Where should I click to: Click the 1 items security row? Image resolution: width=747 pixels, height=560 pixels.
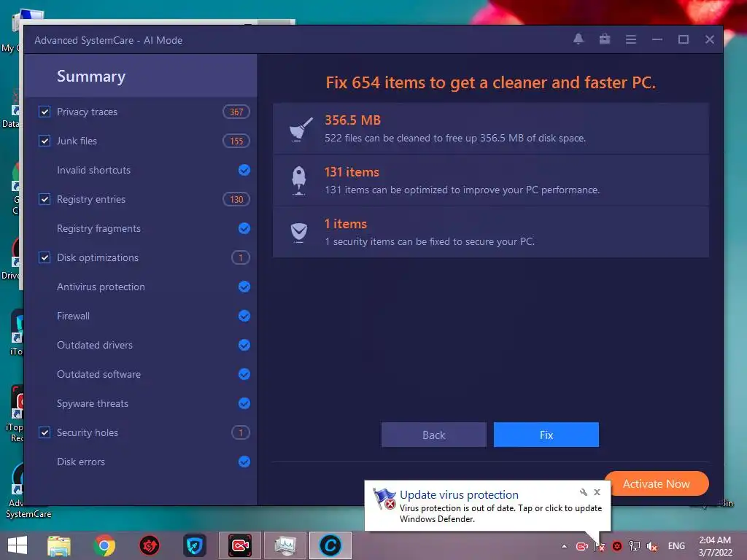[491, 233]
